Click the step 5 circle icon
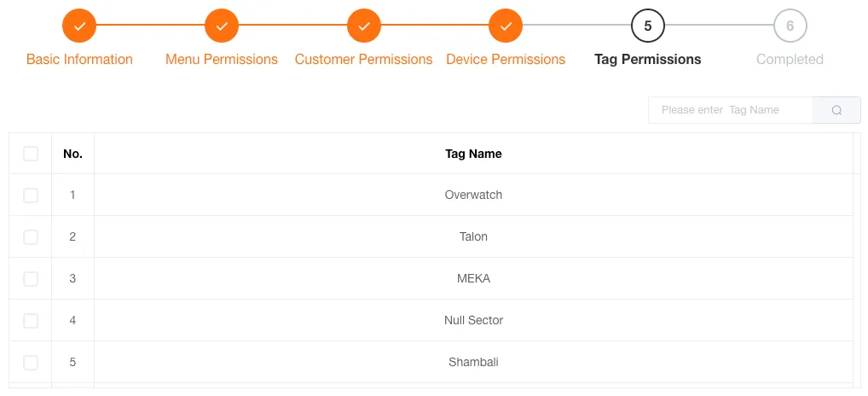This screenshot has height=396, width=868. pos(648,26)
